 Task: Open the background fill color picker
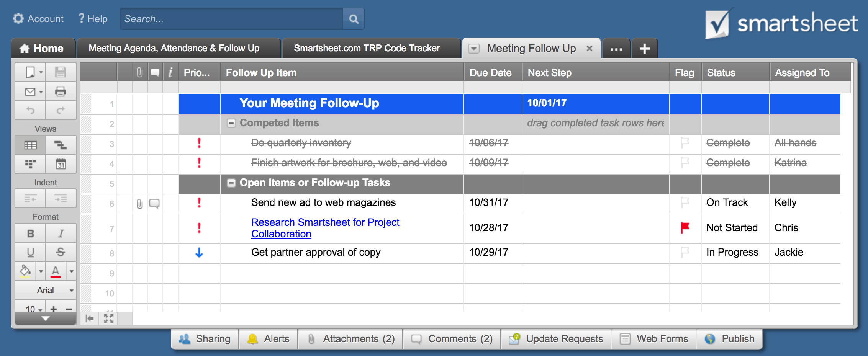[25, 271]
